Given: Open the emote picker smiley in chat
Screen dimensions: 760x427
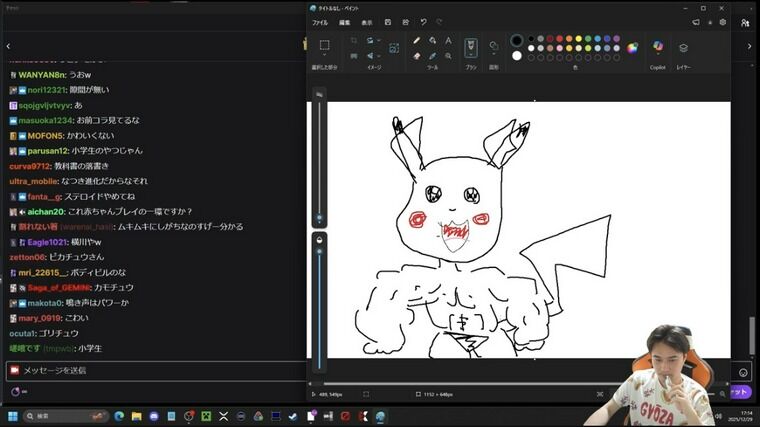Looking at the screenshot, I should [743, 372].
